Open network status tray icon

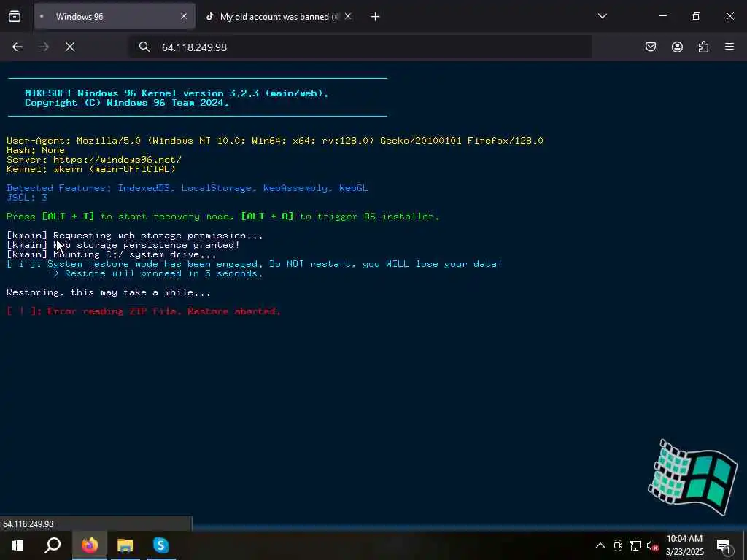click(635, 545)
